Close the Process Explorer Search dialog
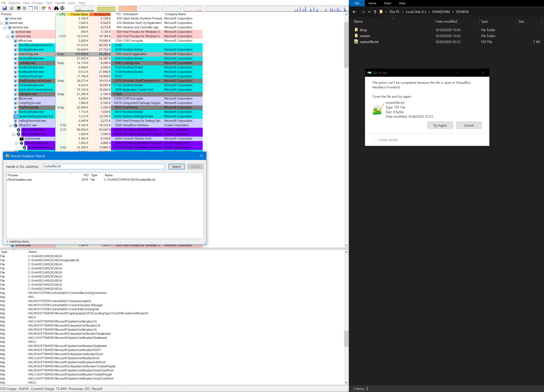Screen dimensions: 544x392 [201, 156]
